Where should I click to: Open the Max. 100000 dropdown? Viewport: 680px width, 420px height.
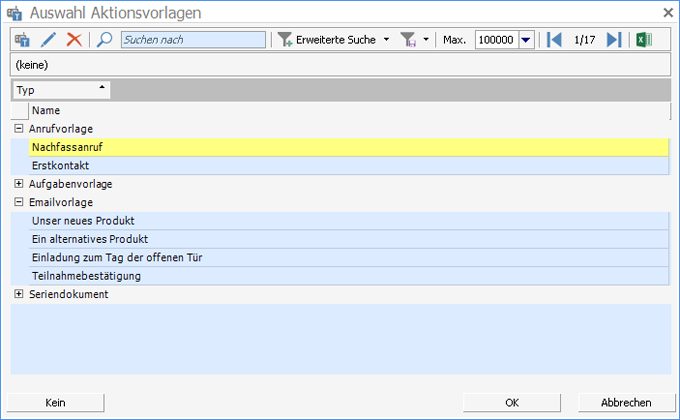coord(526,40)
